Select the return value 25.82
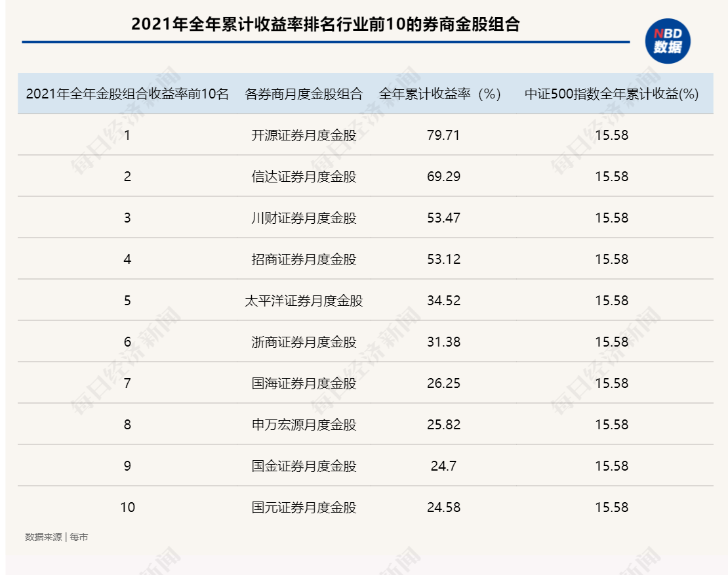728x575 pixels. coord(443,425)
